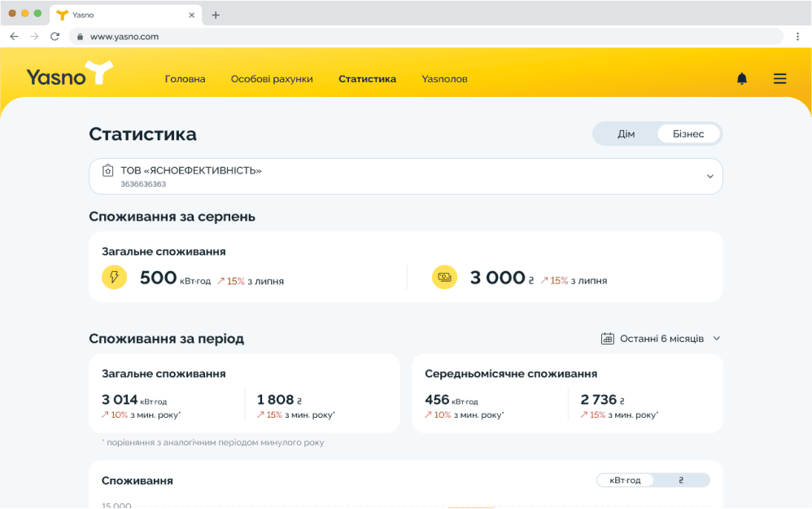Click the Споживання chart title
The height and width of the screenshot is (509, 812).
138,480
